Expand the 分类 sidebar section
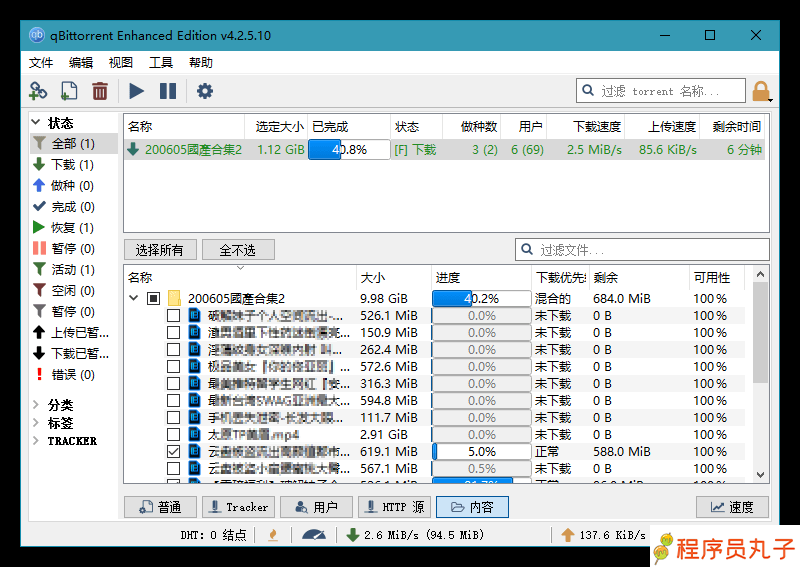 36,405
